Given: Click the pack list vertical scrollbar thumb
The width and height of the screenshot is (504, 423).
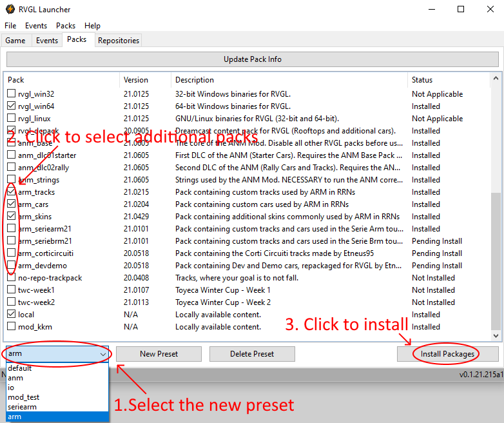Looking at the screenshot, I should pos(496,261).
